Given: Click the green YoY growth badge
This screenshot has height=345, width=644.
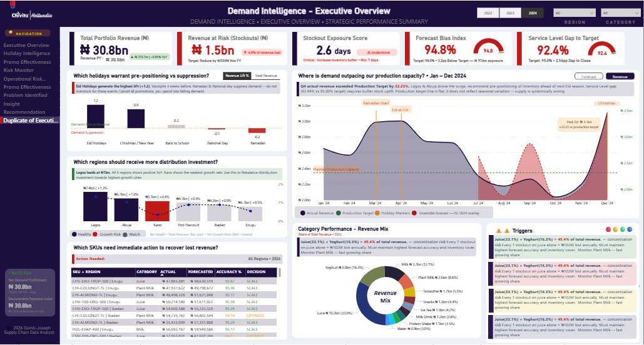Looking at the screenshot, I should (150, 57).
